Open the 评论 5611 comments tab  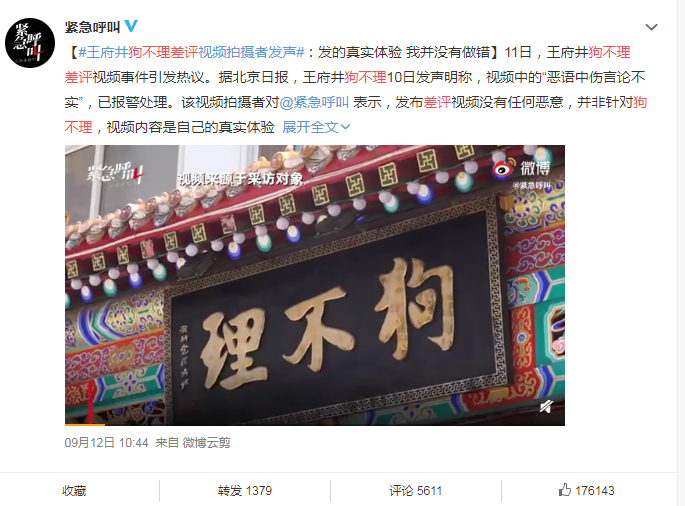[415, 491]
